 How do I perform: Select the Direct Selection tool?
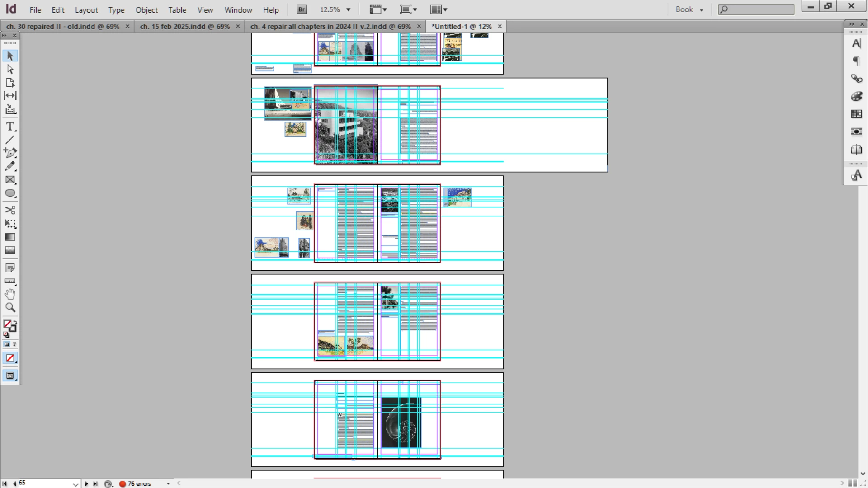(x=10, y=69)
